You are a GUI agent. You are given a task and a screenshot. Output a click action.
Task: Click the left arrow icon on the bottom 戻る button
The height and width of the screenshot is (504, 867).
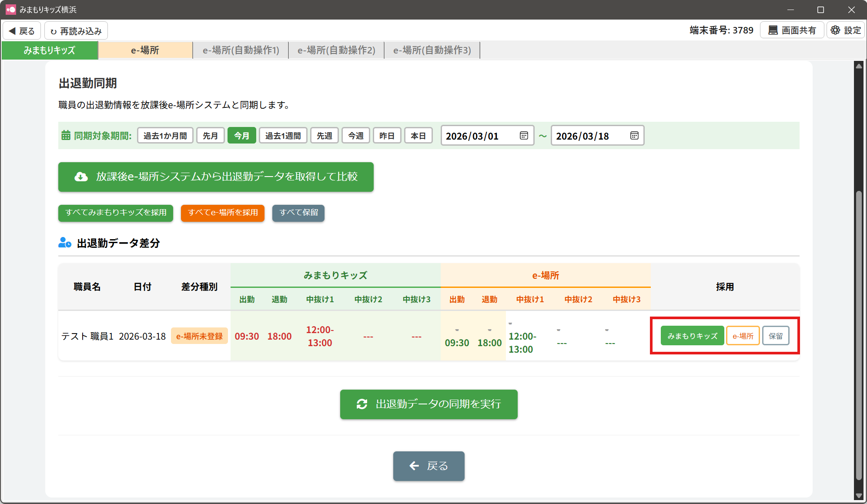click(414, 466)
